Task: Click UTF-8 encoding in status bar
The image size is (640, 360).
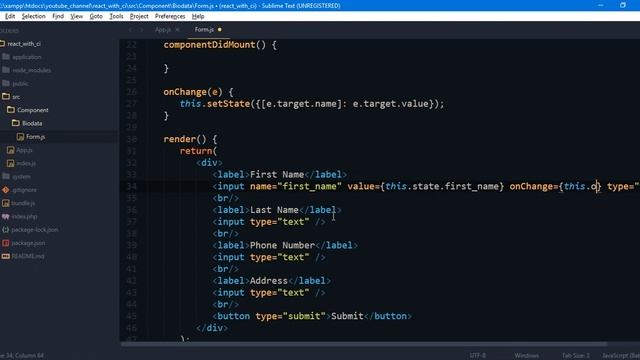Action: 478,356
